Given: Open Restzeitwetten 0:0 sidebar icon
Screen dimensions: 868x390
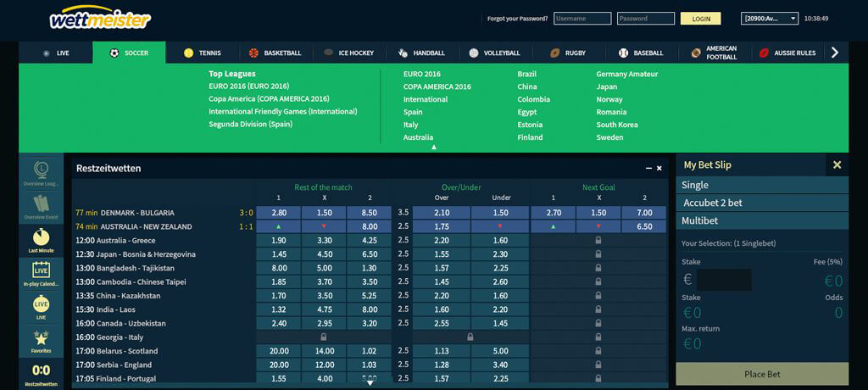Looking at the screenshot, I should pos(41,374).
